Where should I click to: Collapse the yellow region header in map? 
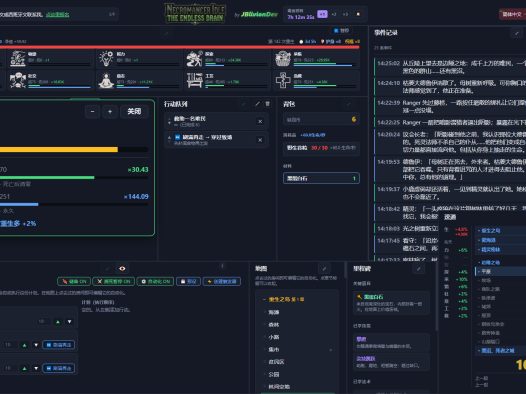pyautogui.click(x=283, y=299)
